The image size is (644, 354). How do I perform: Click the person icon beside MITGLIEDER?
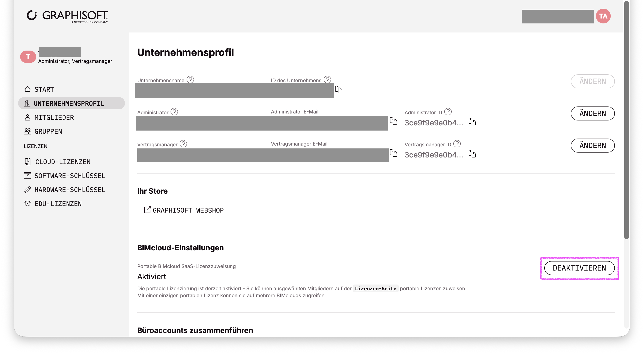28,117
